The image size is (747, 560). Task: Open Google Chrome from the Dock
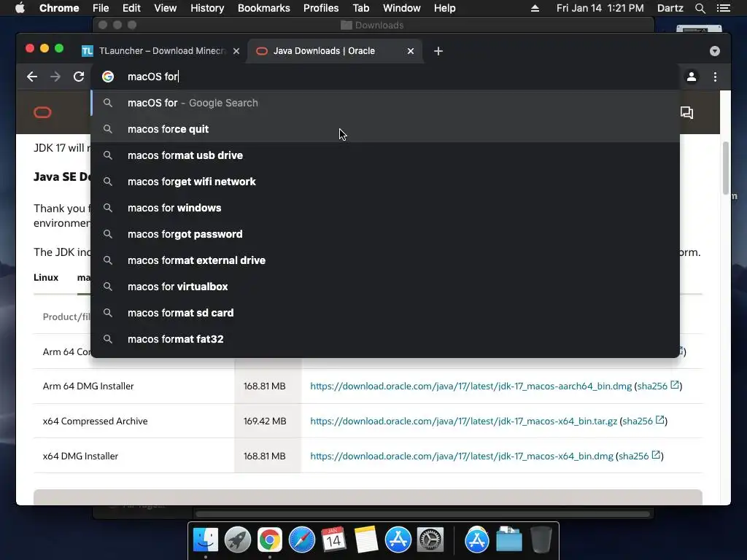[x=270, y=540]
